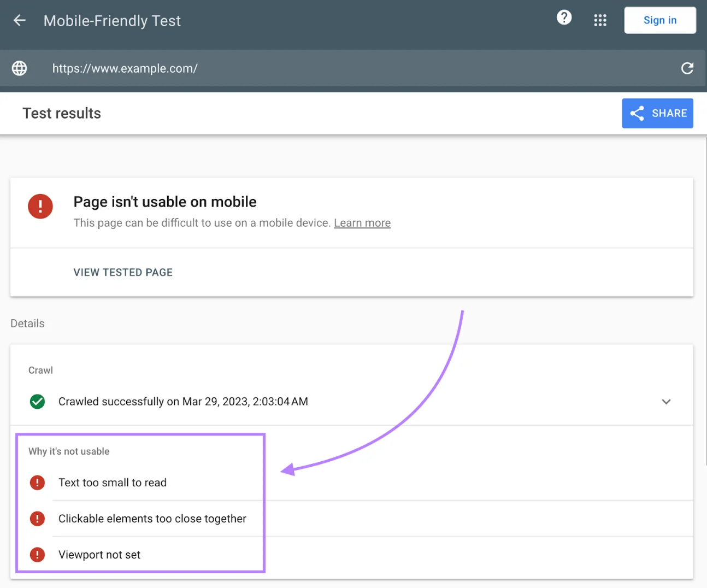
Task: Click the Test results heading
Action: pos(62,113)
